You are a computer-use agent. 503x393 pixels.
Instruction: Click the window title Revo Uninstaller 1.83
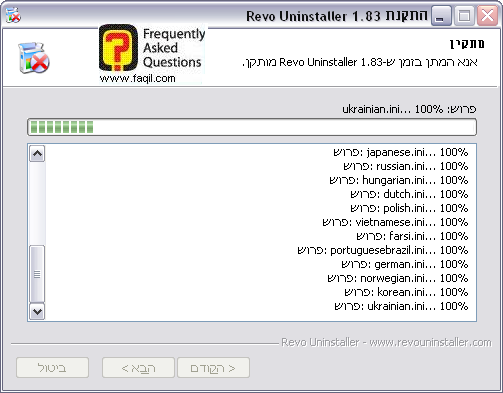(x=337, y=16)
